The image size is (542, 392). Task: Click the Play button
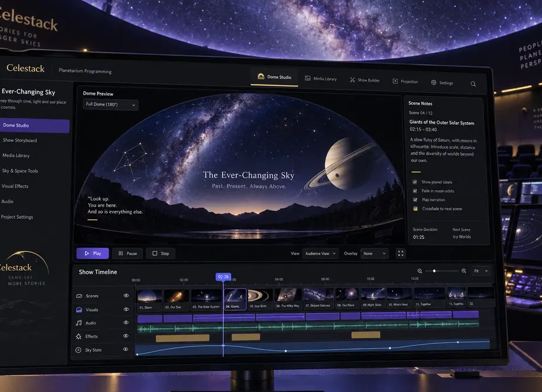click(93, 254)
